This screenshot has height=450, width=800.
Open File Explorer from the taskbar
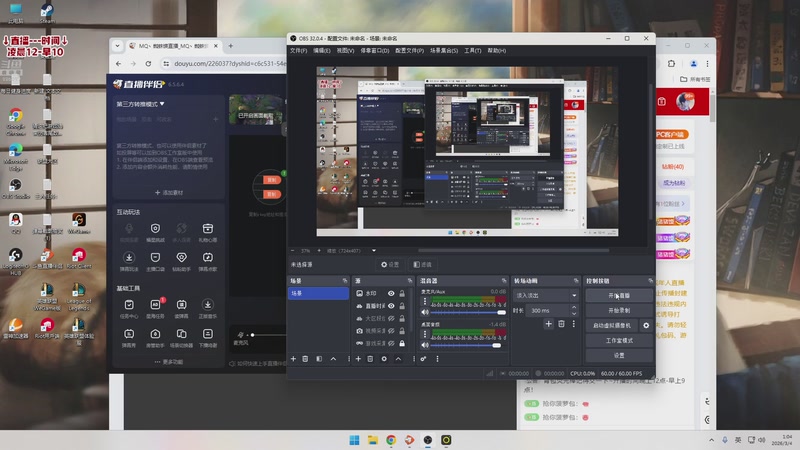pos(372,440)
